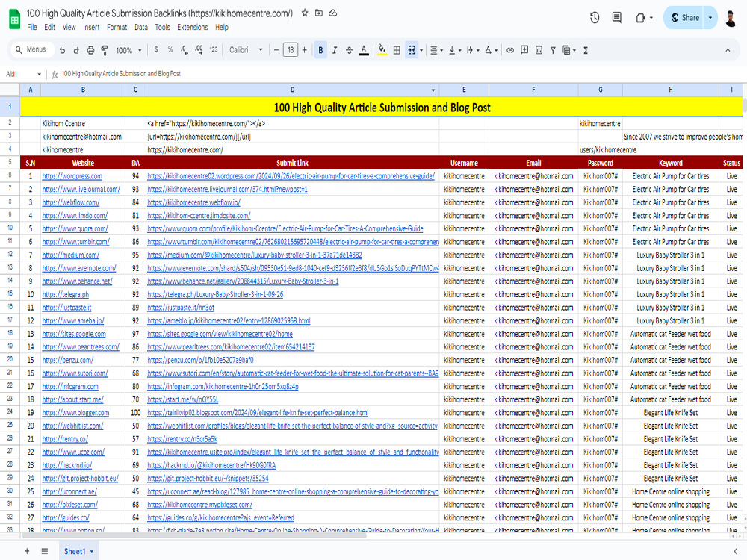Viewport: 747px width, 560px height.
Task: Click the Move to folder icon
Action: [319, 13]
